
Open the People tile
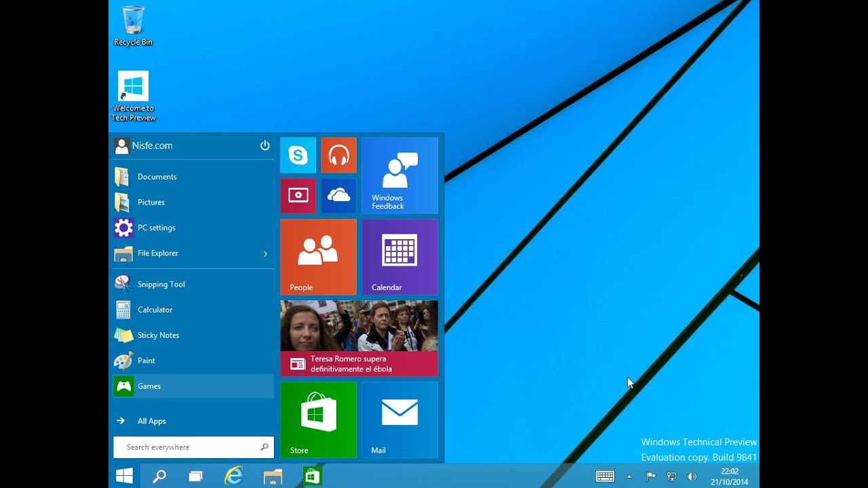tap(318, 257)
